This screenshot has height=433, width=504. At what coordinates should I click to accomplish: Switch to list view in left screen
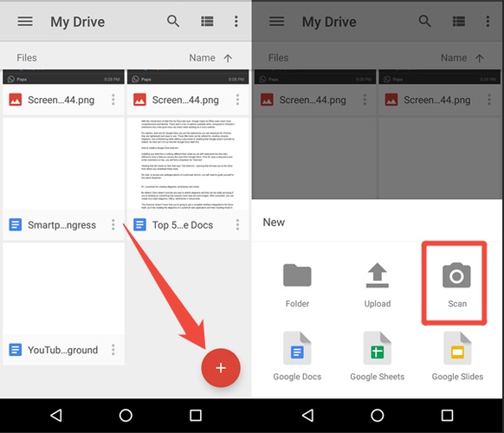(x=207, y=22)
